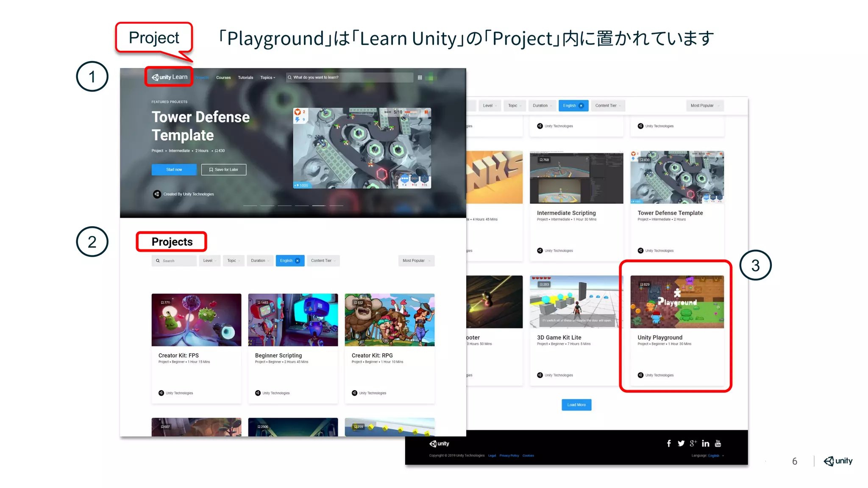Click the Creator Kit: RPG title
This screenshot has width=868, height=488.
tap(372, 355)
